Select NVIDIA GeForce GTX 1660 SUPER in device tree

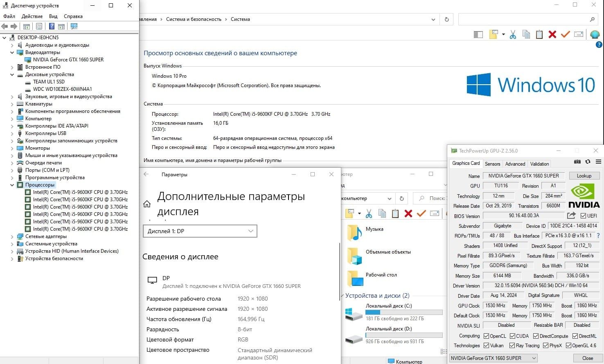(x=68, y=60)
